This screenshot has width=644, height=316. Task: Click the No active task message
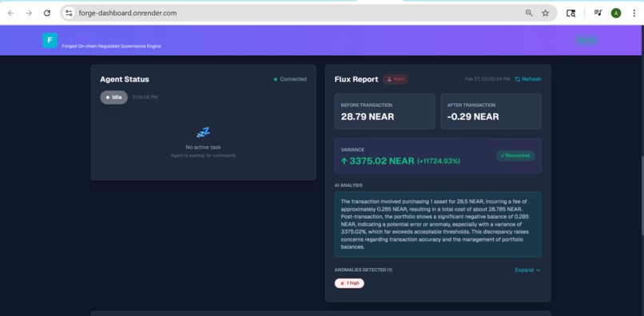[203, 147]
